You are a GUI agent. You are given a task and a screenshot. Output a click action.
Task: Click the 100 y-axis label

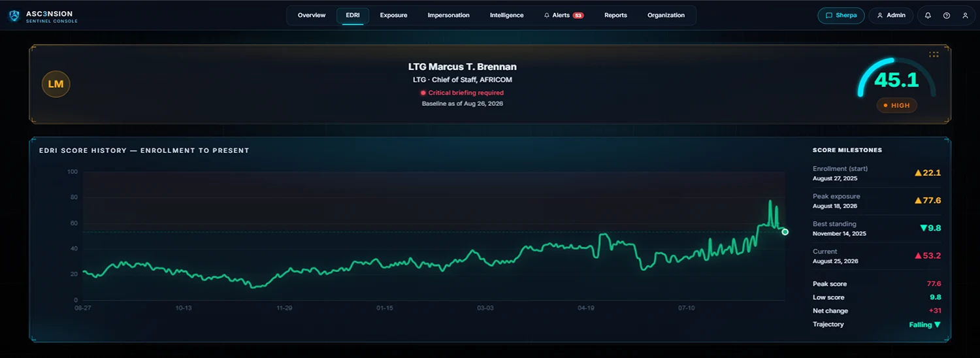pos(73,172)
